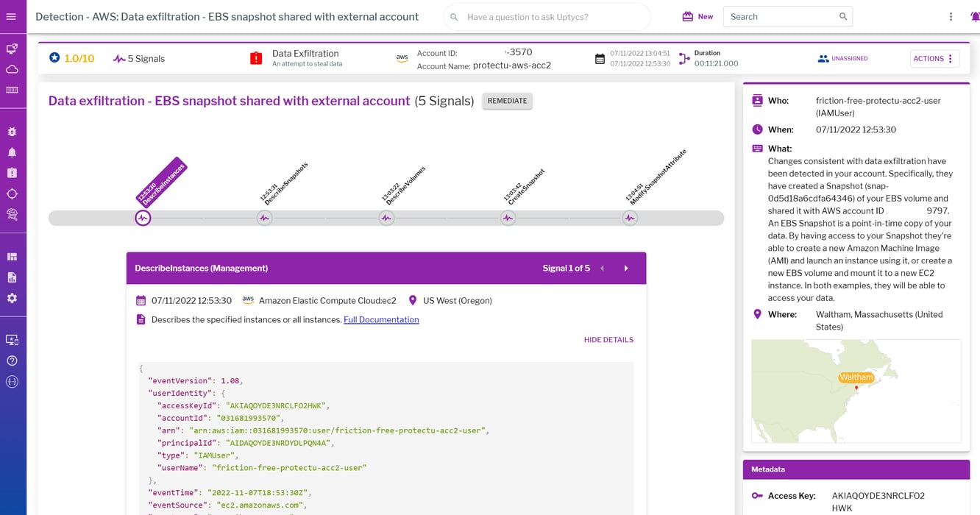The image size is (980, 515).
Task: Click the Search input field
Action: point(788,16)
